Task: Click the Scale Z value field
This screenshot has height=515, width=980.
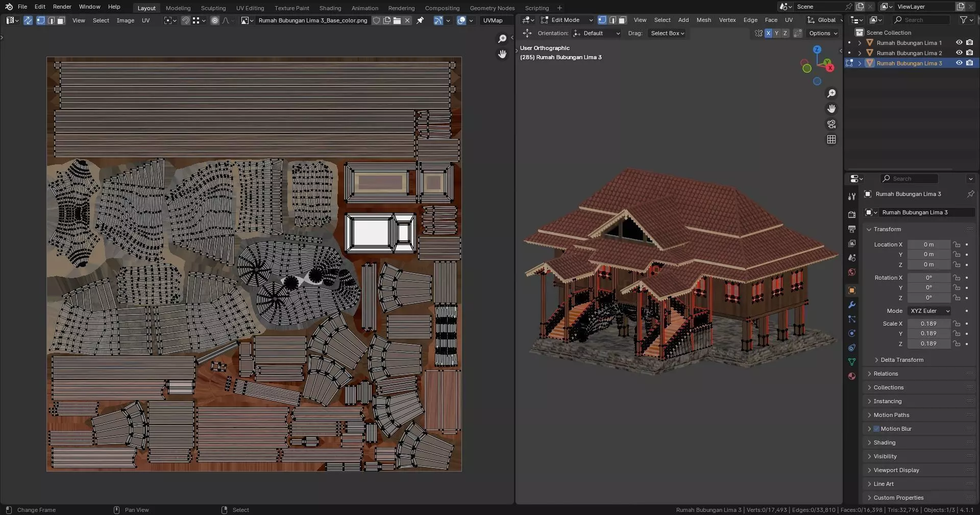Action: (929, 344)
